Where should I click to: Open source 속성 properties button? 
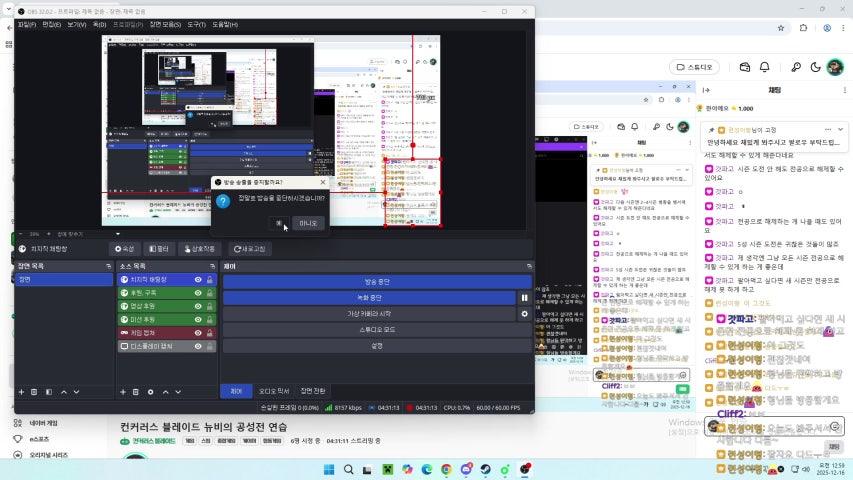125,249
